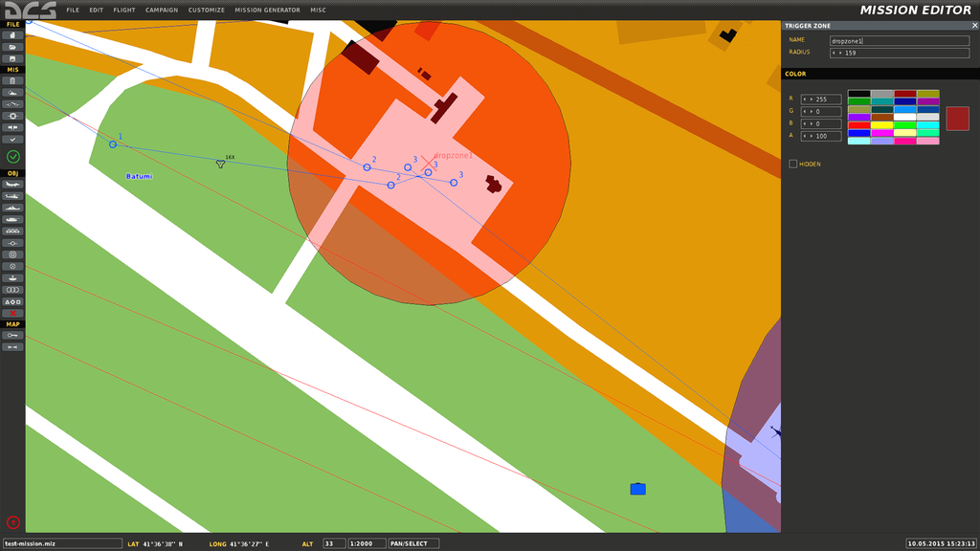Click the airplane group icon in OBJ sidebar
The image size is (980, 551).
tap(13, 185)
